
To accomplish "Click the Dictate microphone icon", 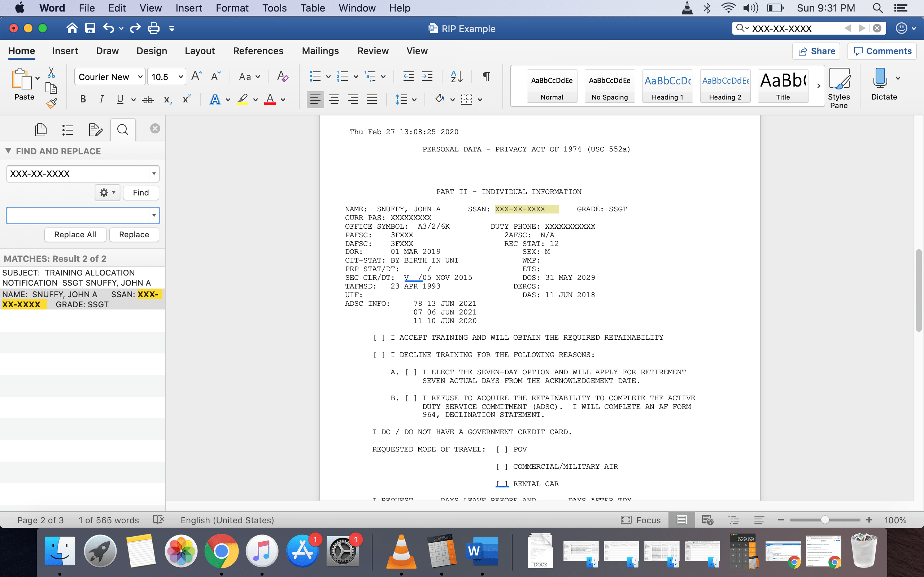I will click(x=880, y=78).
